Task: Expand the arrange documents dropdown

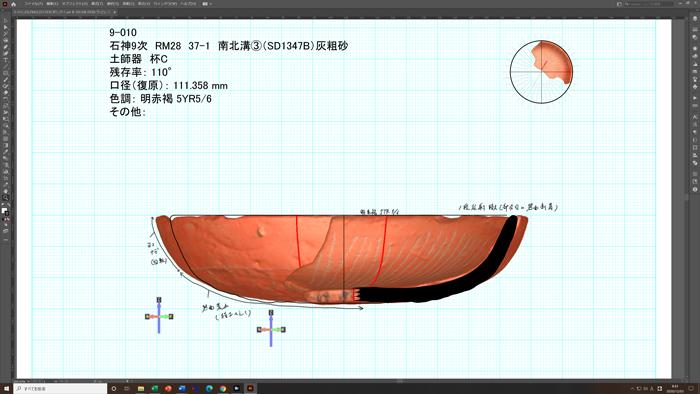Action: (206, 4)
